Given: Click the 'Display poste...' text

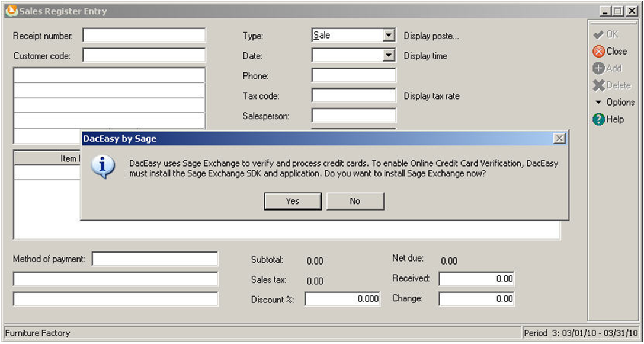Looking at the screenshot, I should tap(431, 36).
